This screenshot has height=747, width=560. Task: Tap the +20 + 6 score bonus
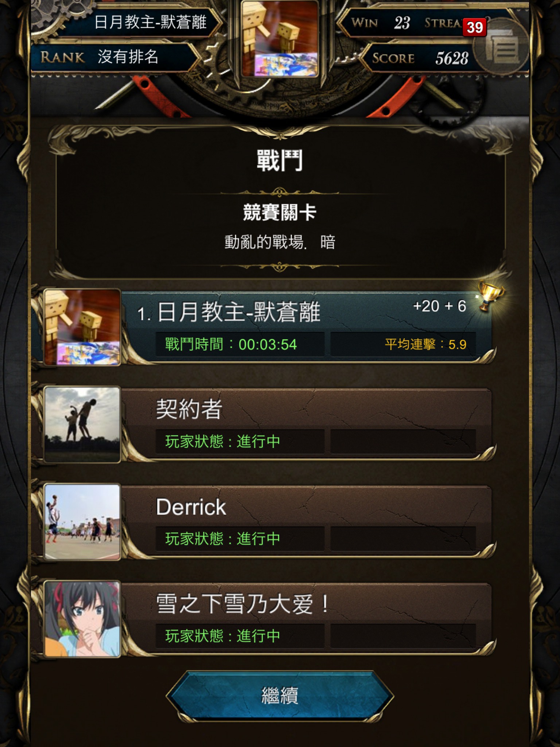[x=439, y=306]
